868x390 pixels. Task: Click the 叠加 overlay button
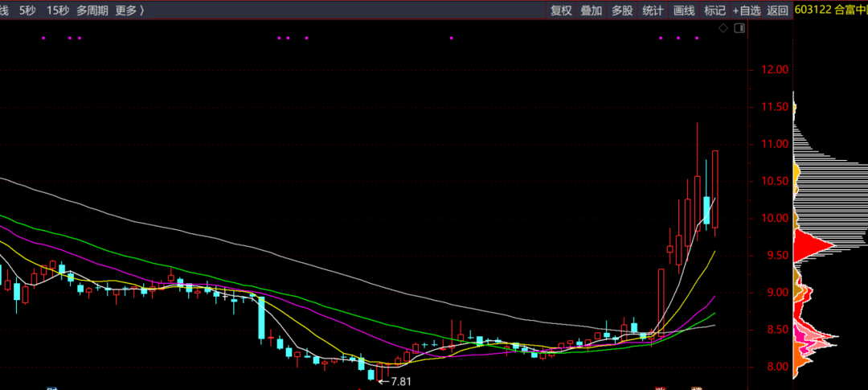pyautogui.click(x=592, y=10)
